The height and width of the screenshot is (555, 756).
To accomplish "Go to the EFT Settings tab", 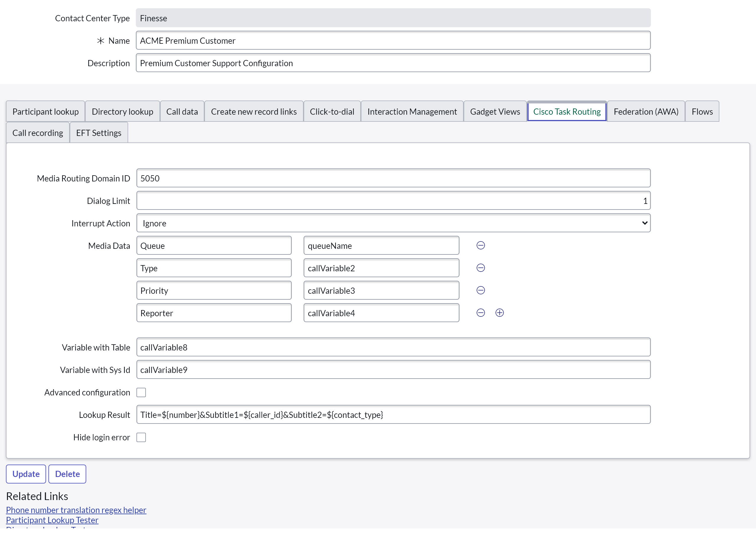I will point(98,133).
